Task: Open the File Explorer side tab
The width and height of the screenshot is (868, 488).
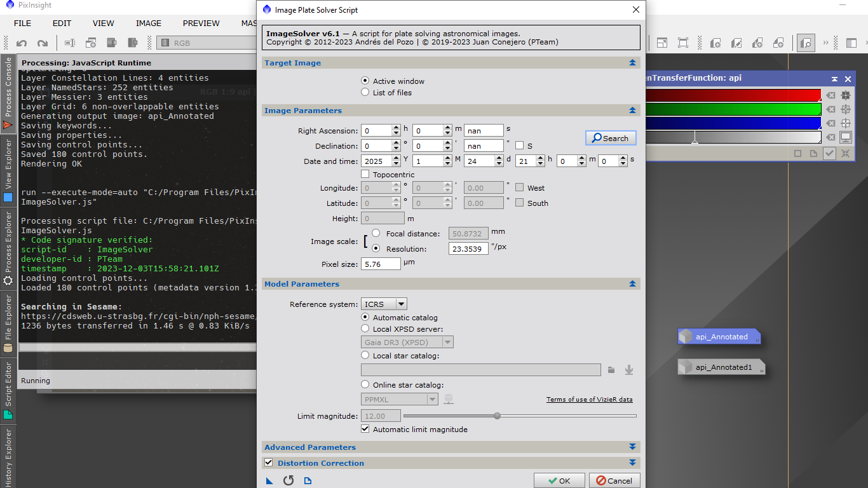Action: coord(8,324)
